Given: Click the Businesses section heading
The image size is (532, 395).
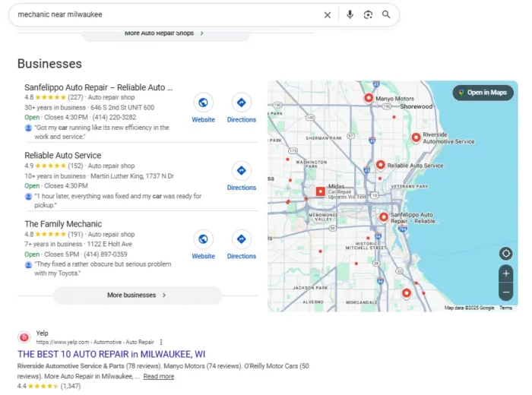Looking at the screenshot, I should 49,64.
